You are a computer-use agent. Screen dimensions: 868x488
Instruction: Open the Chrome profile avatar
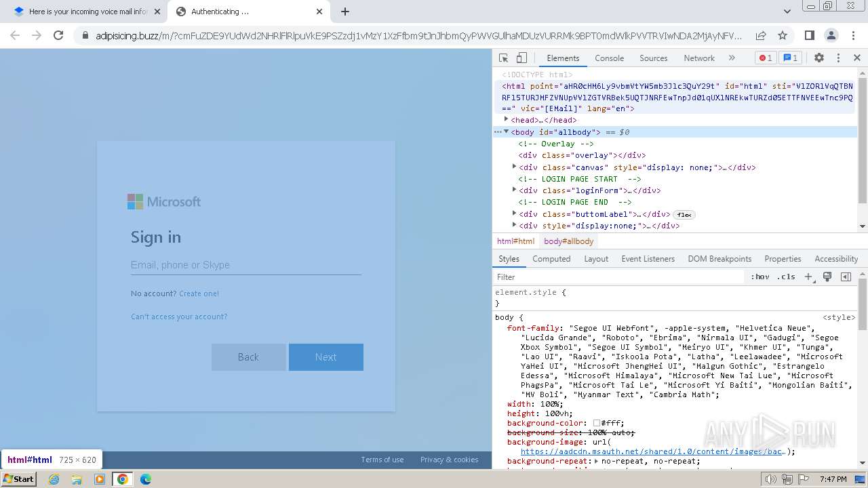(x=831, y=35)
